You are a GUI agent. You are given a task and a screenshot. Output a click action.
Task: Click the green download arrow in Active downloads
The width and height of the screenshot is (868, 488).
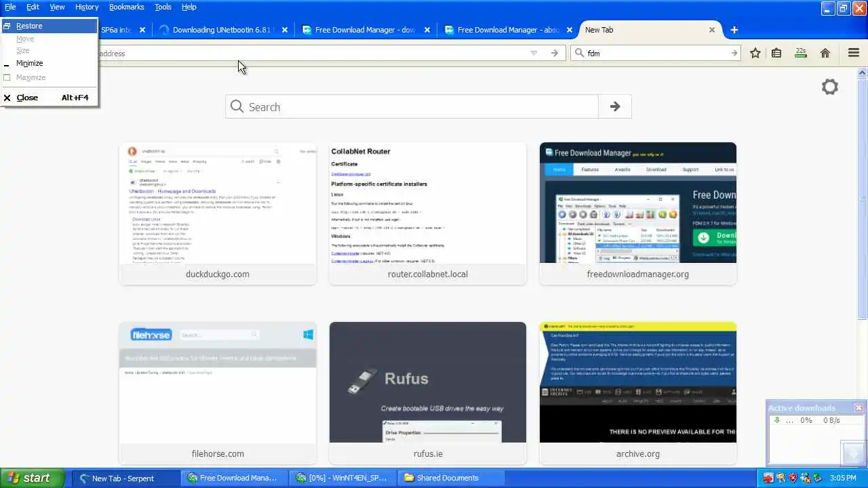(777, 420)
